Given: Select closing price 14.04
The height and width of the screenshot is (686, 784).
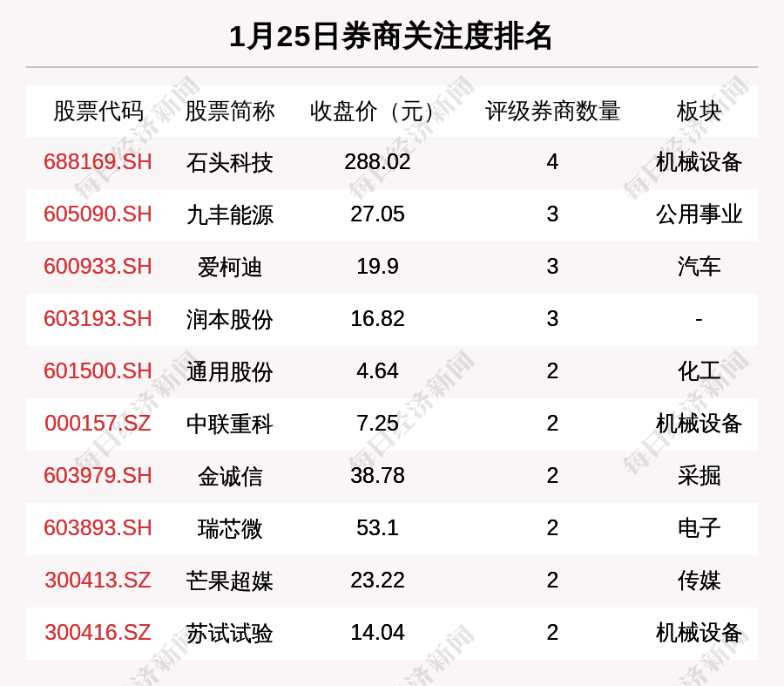Looking at the screenshot, I should (x=377, y=633).
